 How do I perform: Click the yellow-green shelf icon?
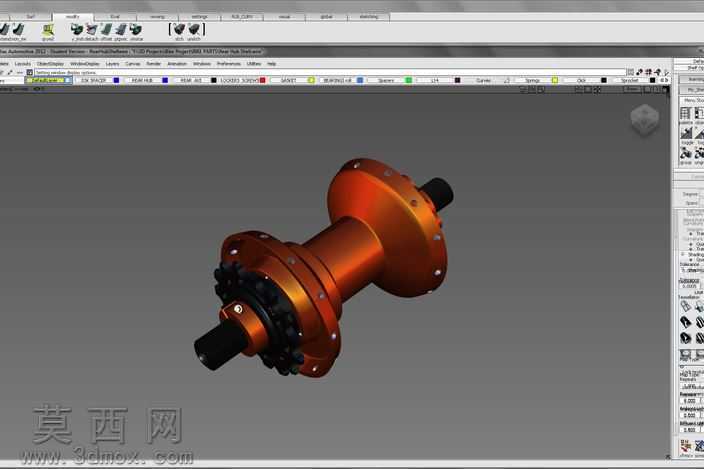point(48,30)
